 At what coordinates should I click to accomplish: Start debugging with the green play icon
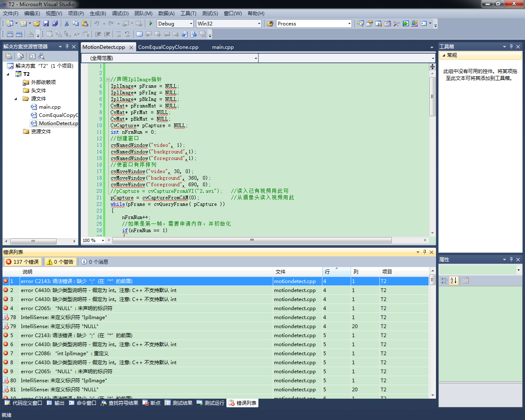151,24
